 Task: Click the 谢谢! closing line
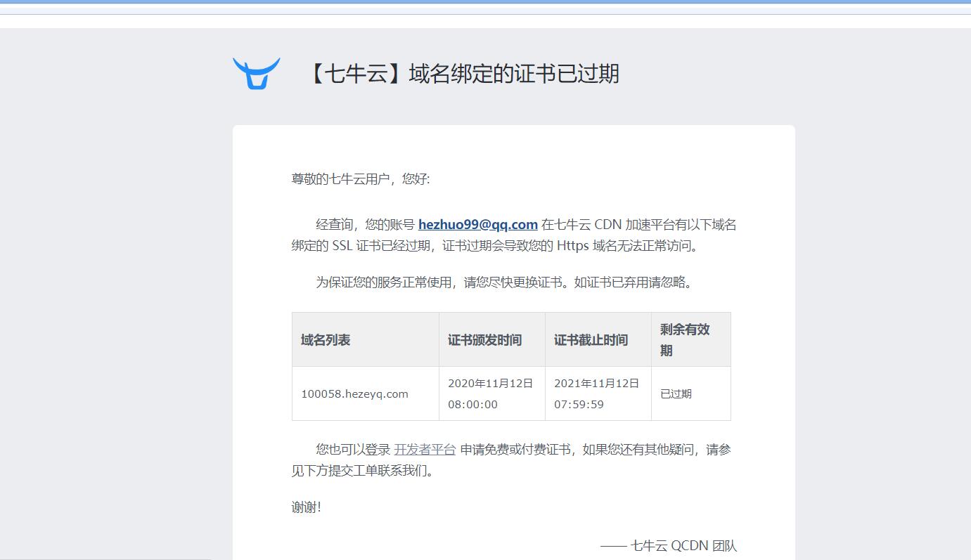click(307, 507)
